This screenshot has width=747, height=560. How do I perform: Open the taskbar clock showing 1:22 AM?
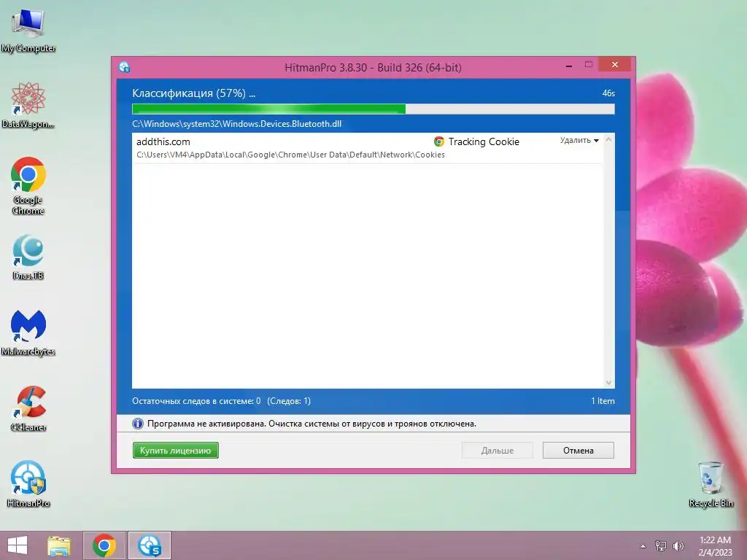pos(715,546)
